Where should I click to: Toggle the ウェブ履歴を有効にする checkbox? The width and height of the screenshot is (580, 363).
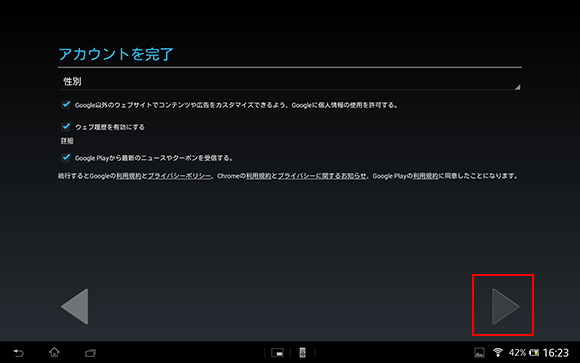point(66,127)
